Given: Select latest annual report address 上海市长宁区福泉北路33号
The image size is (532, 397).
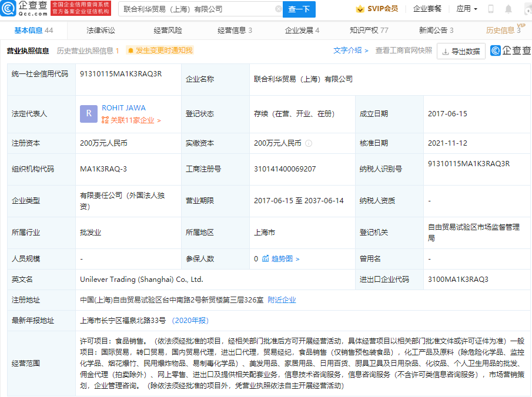Looking at the screenshot, I should (123, 321).
